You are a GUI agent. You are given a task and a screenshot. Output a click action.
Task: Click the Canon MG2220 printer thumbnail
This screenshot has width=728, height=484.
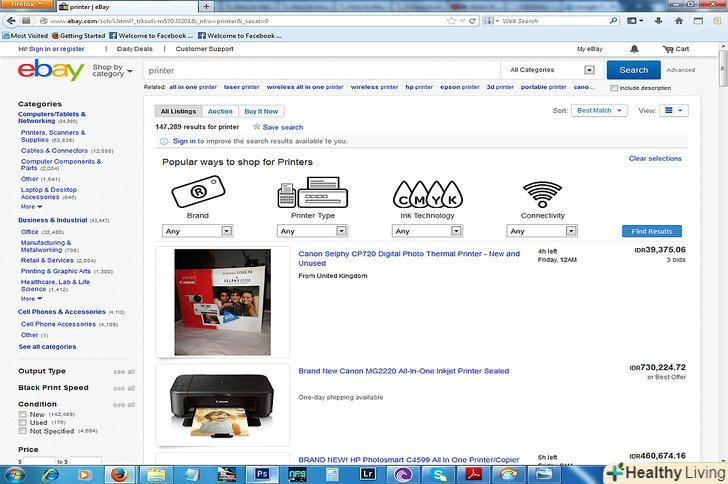[x=222, y=405]
